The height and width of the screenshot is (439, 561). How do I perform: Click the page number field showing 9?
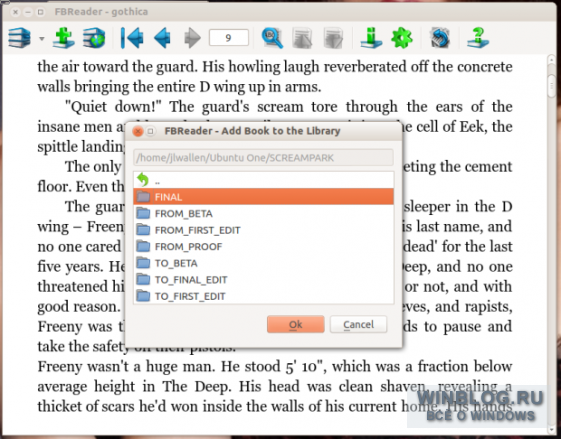(229, 38)
